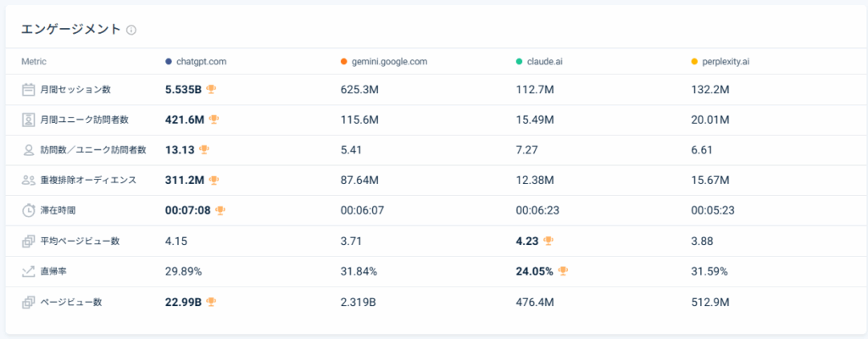Select the 平均ページビュー数 row label
The image size is (868, 339).
pyautogui.click(x=80, y=241)
